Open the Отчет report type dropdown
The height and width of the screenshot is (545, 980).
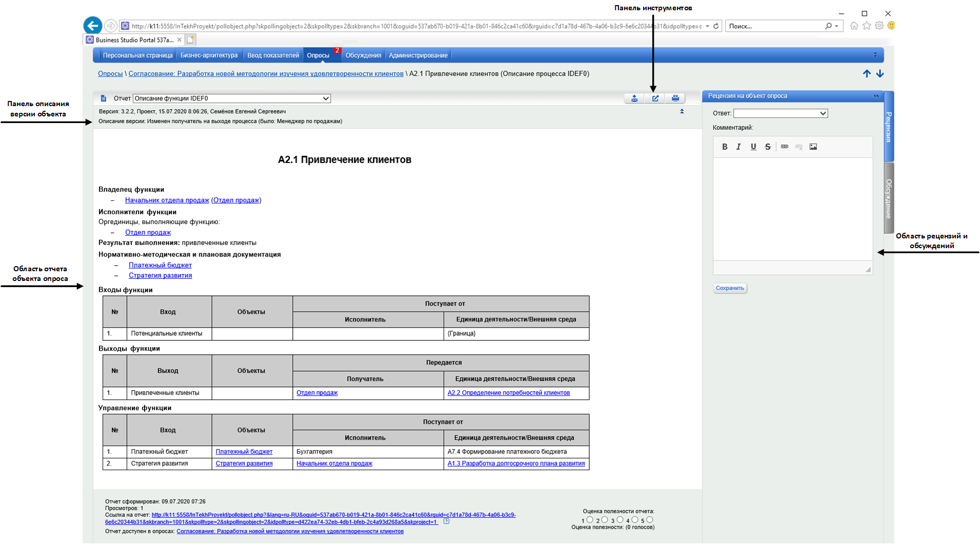(x=325, y=98)
